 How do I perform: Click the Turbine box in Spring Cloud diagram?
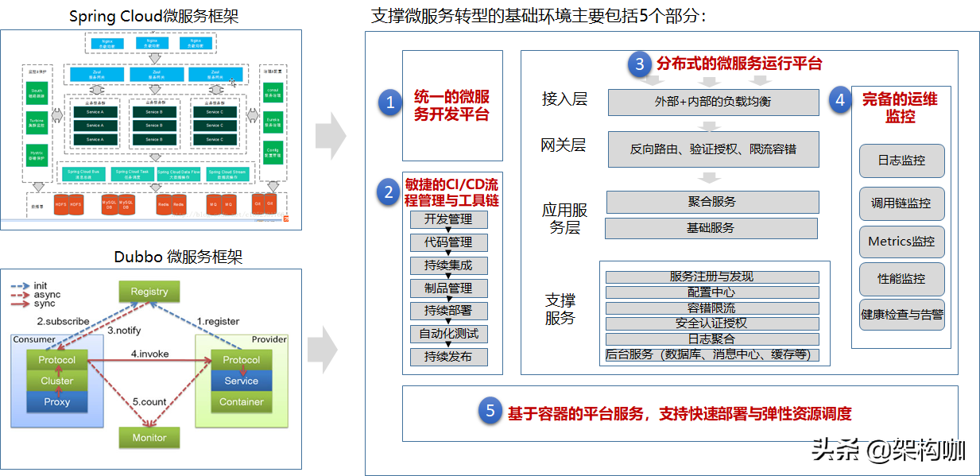(37, 124)
